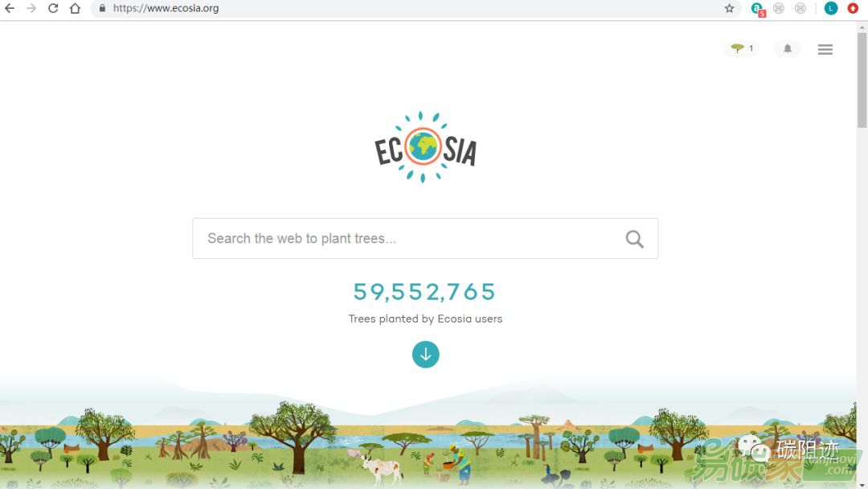Click the red browser update icon
The image size is (868, 489).
(x=853, y=8)
